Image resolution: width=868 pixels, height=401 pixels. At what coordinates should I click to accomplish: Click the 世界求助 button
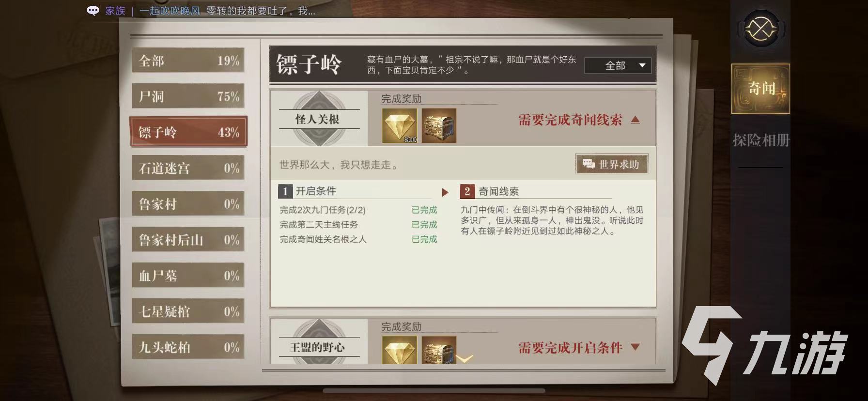pyautogui.click(x=612, y=164)
